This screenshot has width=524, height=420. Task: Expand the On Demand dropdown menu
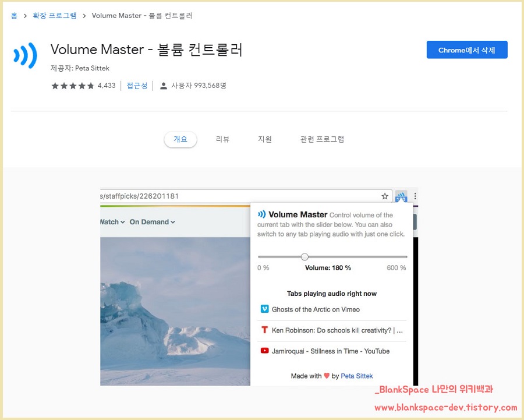click(152, 222)
